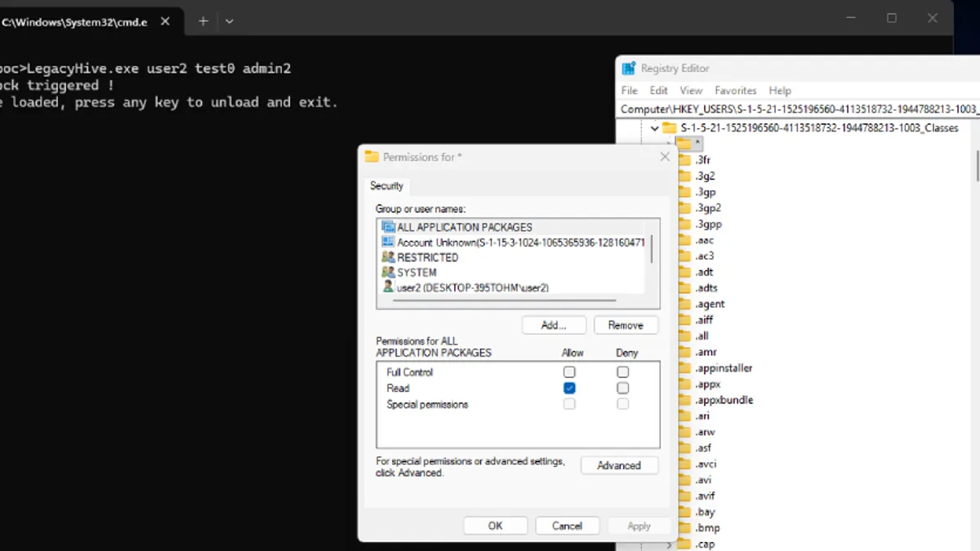
Task: Click the Remove button
Action: [626, 325]
